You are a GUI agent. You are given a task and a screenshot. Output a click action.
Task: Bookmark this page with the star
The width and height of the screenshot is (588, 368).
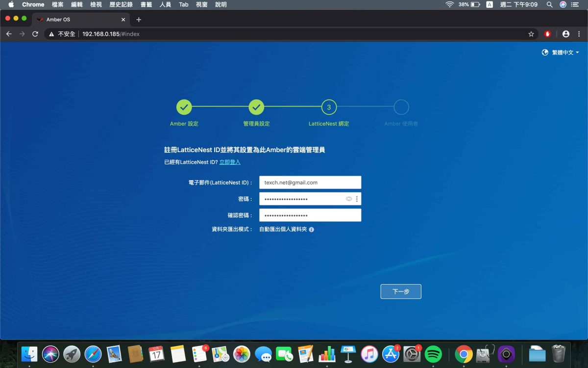(x=531, y=34)
